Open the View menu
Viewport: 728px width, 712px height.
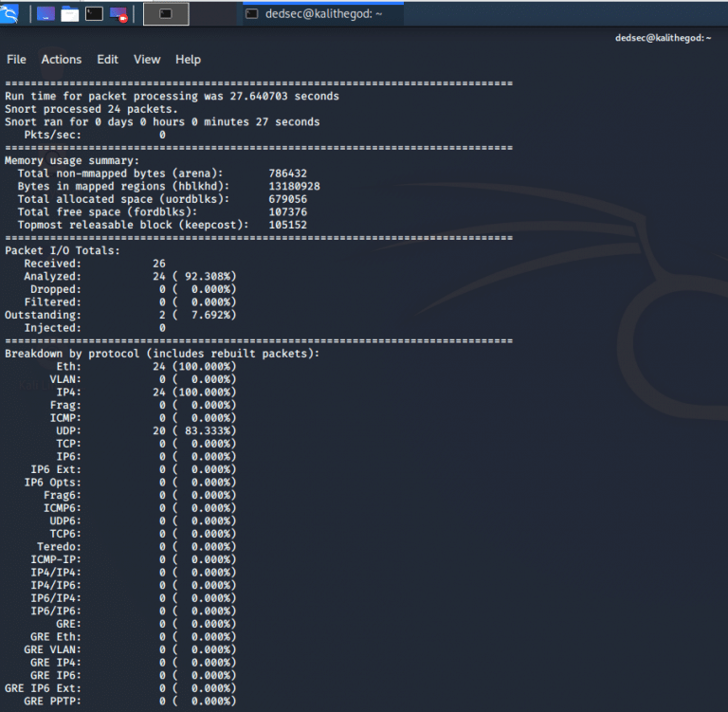147,60
